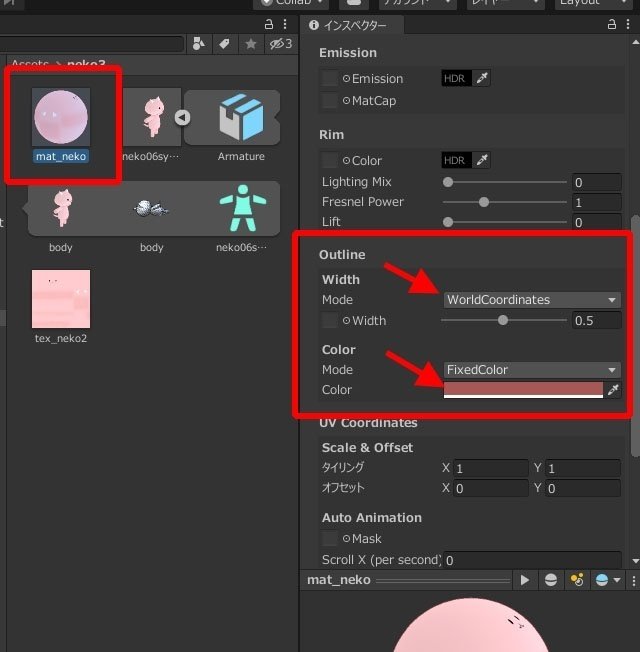Open the preview panel three-dot menu
The width and height of the screenshot is (640, 652).
click(x=633, y=580)
